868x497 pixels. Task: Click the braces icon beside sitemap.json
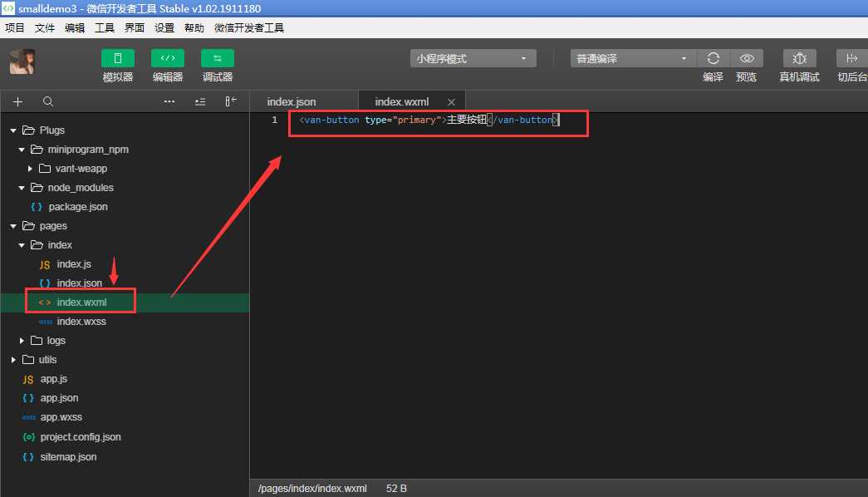click(x=28, y=456)
